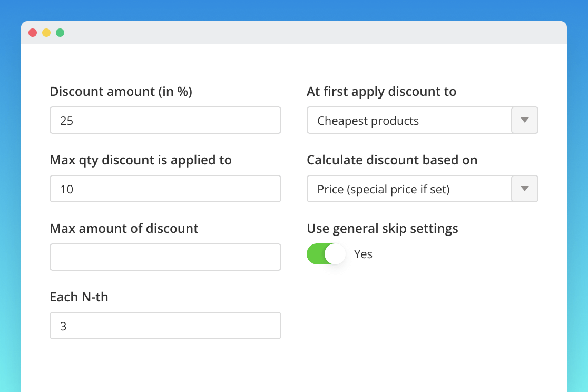
Task: Click the At first apply discount to label
Action: tap(381, 92)
